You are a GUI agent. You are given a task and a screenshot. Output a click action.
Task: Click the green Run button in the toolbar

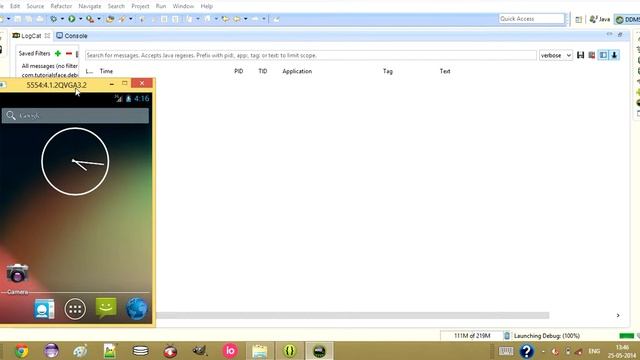72,19
